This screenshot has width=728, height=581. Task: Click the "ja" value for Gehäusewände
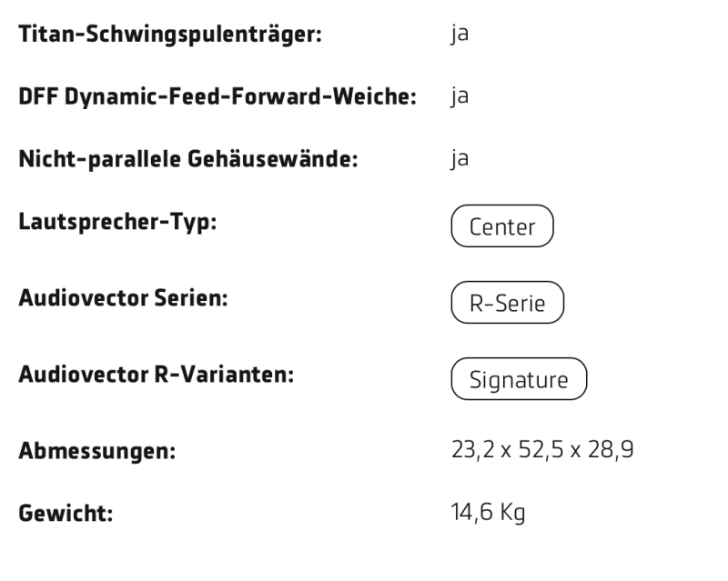pos(459,161)
